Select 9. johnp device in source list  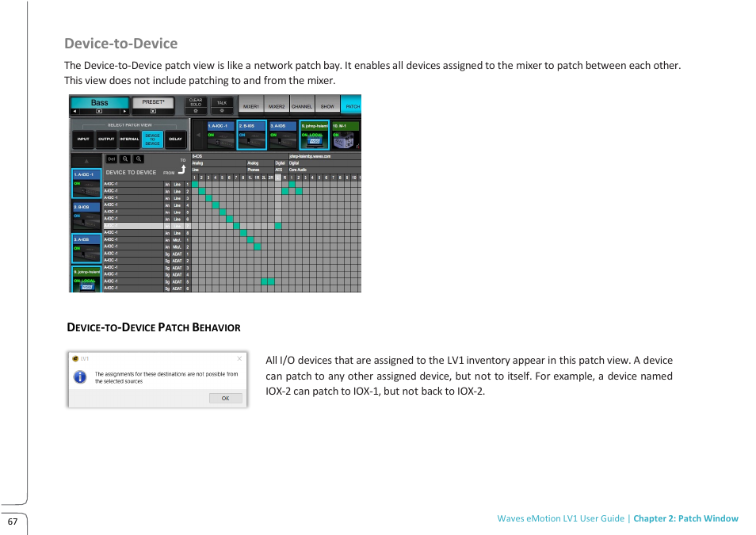pyautogui.click(x=86, y=279)
